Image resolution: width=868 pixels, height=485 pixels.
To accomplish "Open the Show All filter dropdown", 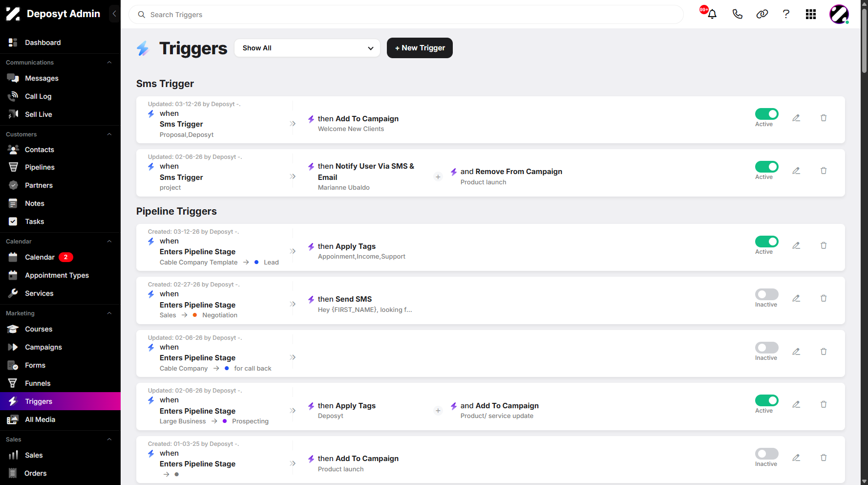I will click(x=307, y=48).
